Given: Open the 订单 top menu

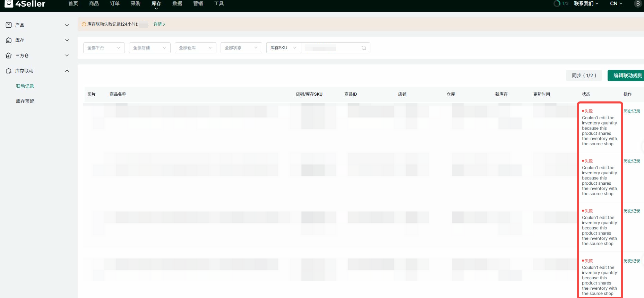Looking at the screenshot, I should point(115,3).
